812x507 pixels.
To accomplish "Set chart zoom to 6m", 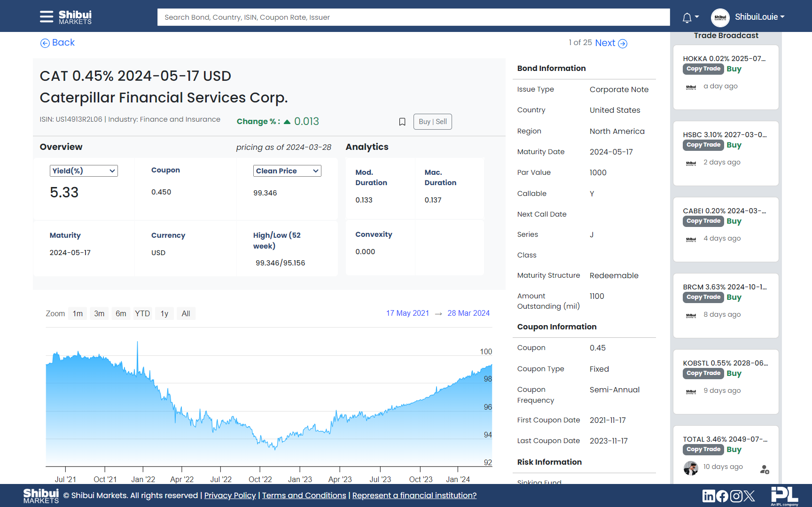I will coord(121,313).
